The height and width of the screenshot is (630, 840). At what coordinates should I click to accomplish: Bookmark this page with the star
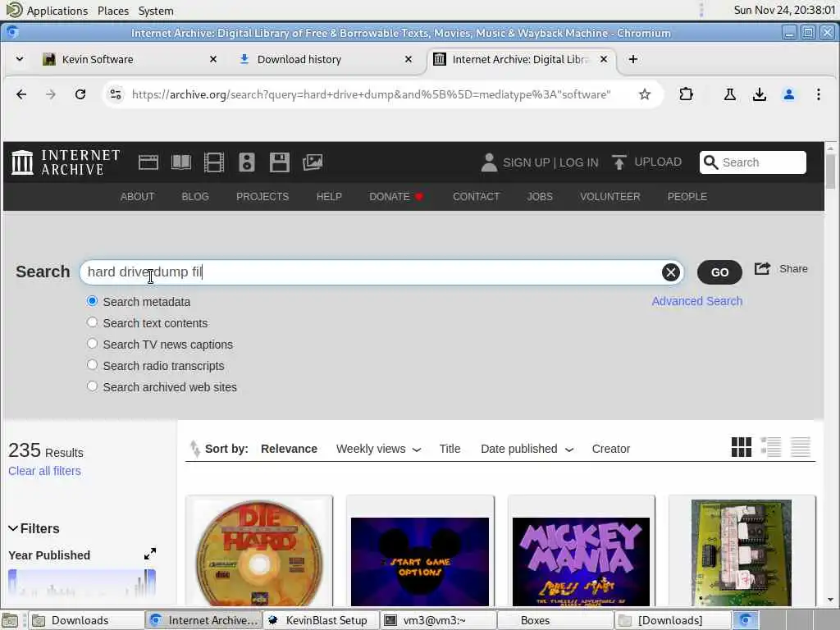pyautogui.click(x=645, y=95)
